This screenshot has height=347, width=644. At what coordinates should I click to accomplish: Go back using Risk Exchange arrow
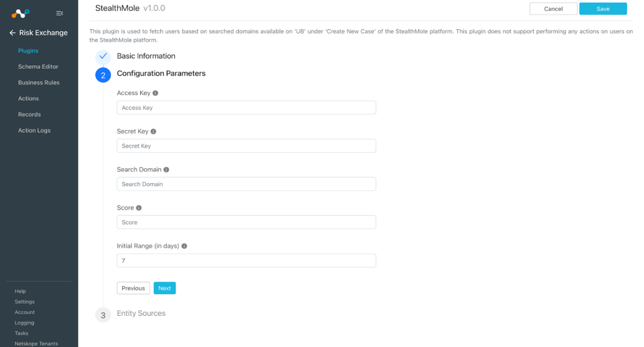[x=12, y=33]
